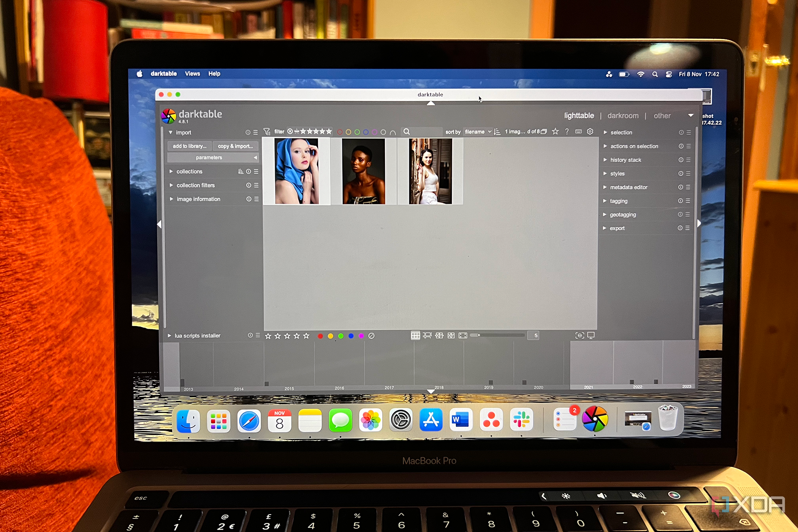Viewport: 798px width, 532px height.
Task: Open the sort by filename dropdown
Action: point(478,132)
